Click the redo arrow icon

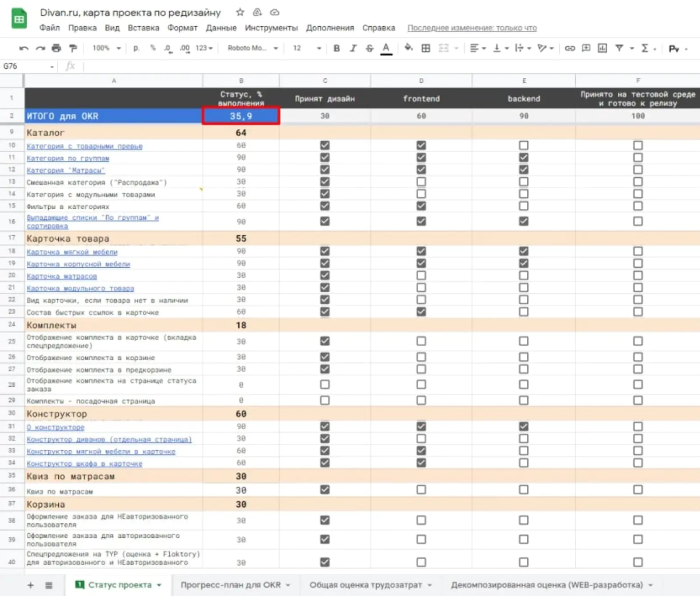[x=40, y=48]
